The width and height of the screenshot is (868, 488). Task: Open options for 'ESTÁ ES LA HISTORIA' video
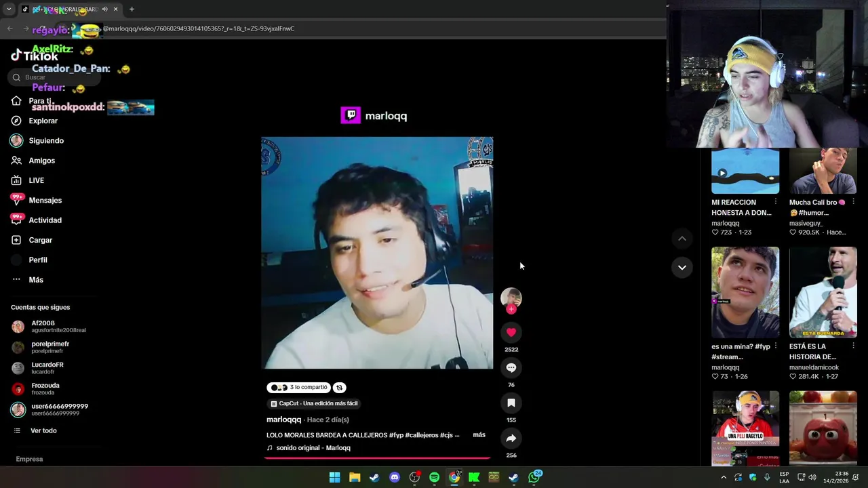click(853, 346)
